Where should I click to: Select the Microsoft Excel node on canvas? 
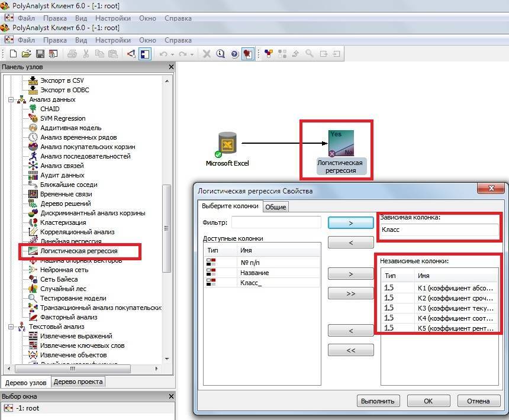click(227, 145)
